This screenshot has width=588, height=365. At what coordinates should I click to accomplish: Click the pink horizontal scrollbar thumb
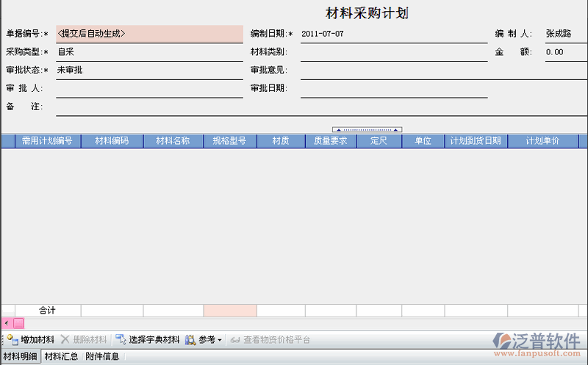[19, 323]
